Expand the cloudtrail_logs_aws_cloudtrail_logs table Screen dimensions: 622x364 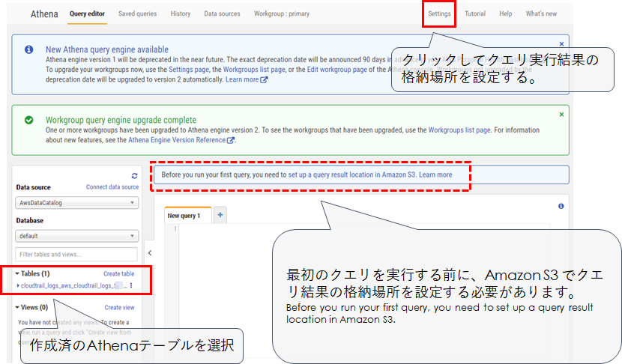(x=18, y=285)
